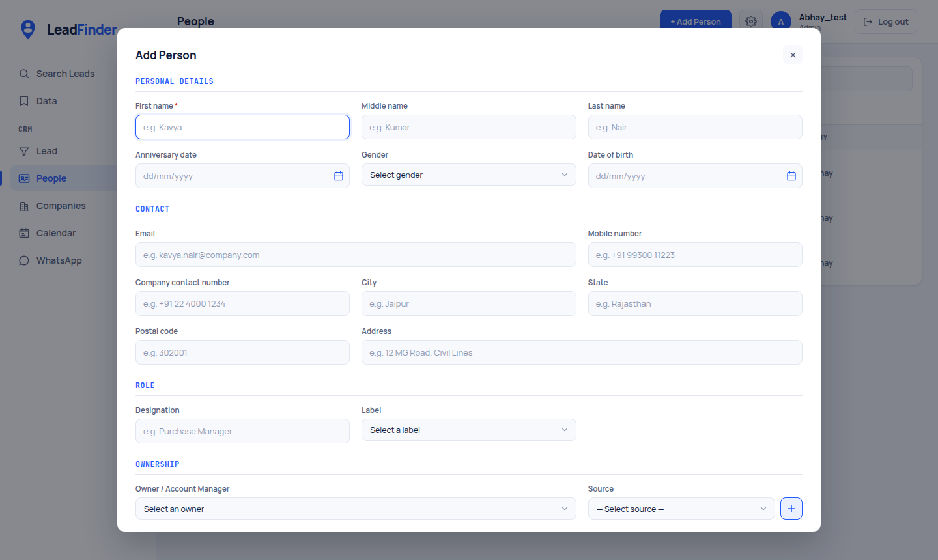Image resolution: width=938 pixels, height=560 pixels.
Task: Close the Add Person dialog
Action: click(x=793, y=55)
